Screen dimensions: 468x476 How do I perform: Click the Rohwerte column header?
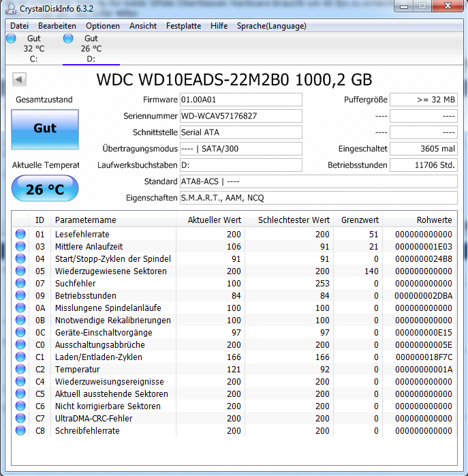pos(419,220)
